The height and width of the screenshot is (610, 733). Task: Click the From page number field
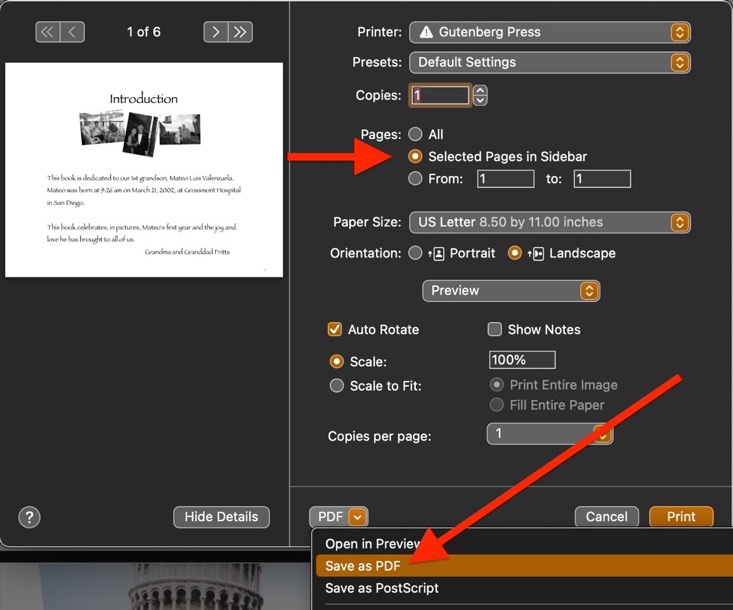(x=506, y=179)
